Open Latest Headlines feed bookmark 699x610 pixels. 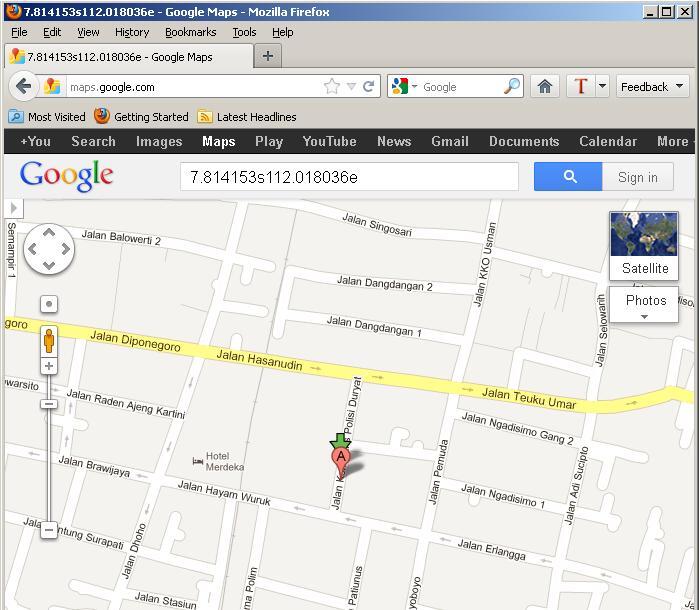pos(247,117)
